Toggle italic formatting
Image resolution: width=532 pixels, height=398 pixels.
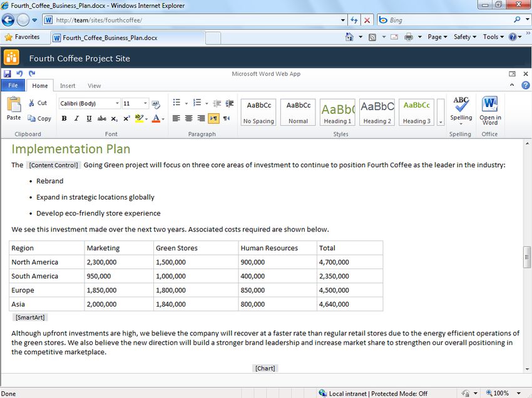76,118
